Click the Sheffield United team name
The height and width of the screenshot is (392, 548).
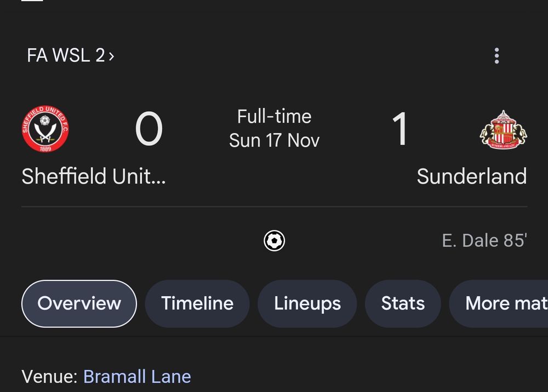pos(94,176)
